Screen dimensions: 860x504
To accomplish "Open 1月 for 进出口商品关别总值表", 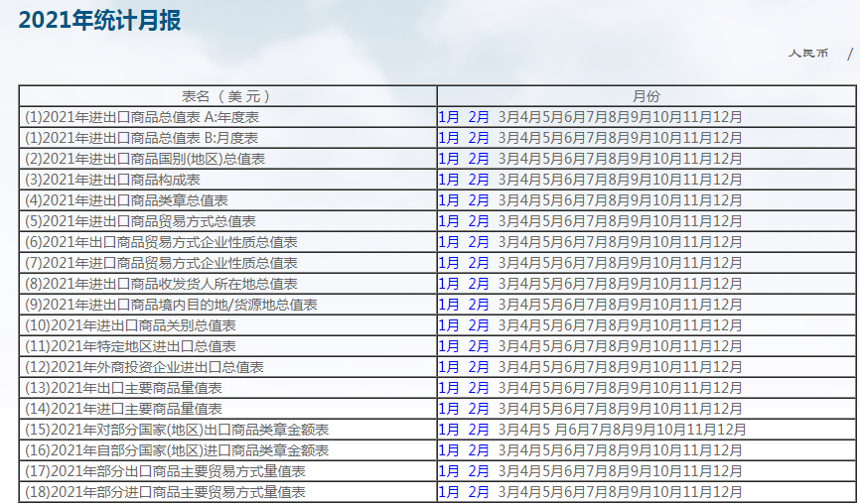I will coord(449,325).
